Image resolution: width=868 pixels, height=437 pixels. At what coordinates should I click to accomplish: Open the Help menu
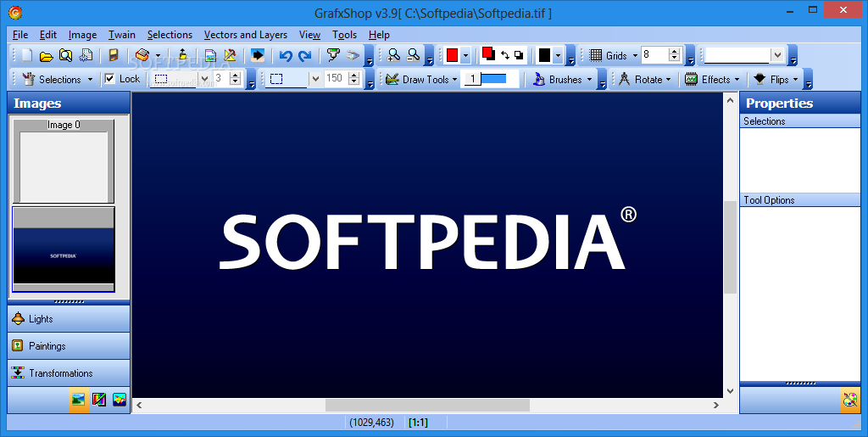379,34
